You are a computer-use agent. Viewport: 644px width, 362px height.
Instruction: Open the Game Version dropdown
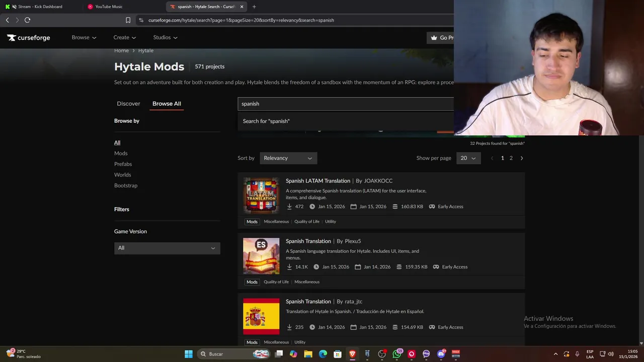[167, 248]
